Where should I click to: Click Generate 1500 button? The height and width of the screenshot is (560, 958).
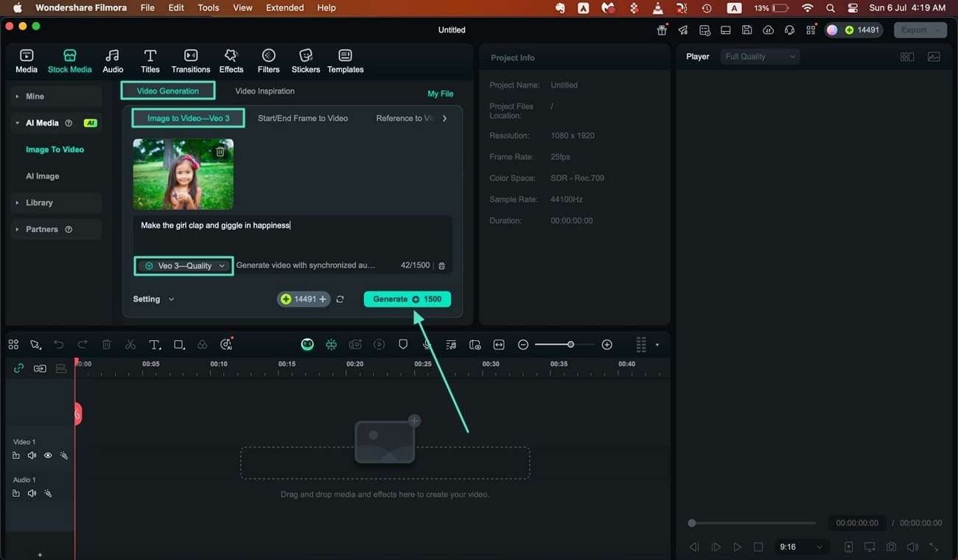[407, 299]
